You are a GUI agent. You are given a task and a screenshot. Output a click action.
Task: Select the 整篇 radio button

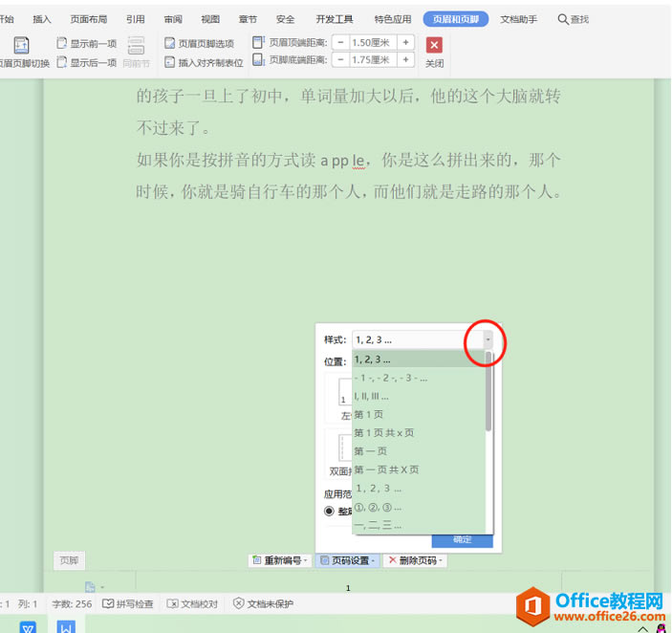(329, 511)
